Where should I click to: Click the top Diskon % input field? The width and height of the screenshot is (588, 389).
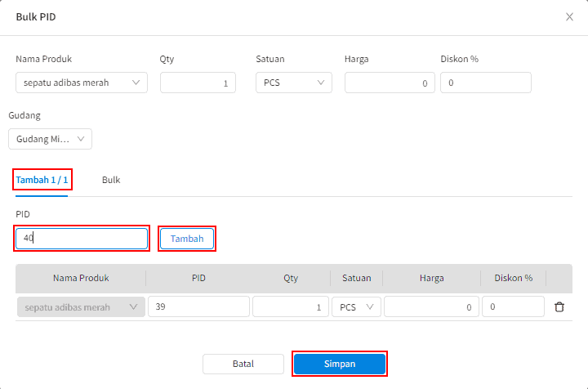tap(486, 83)
